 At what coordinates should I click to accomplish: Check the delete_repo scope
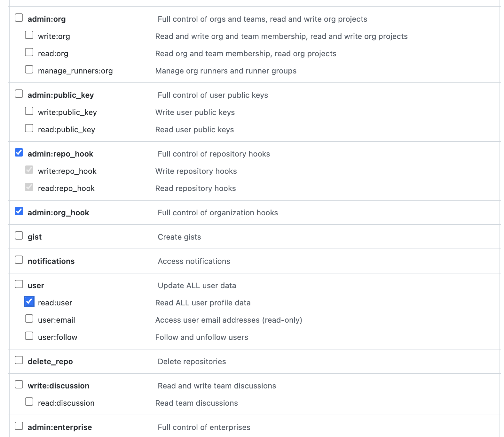point(19,360)
